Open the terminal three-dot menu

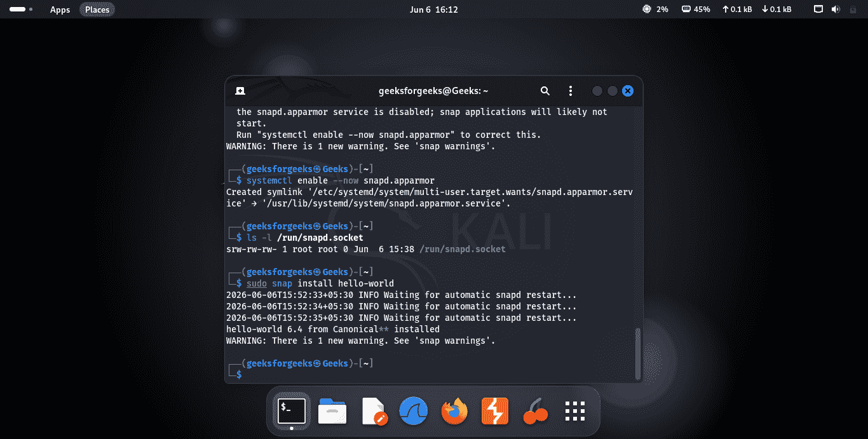[571, 91]
